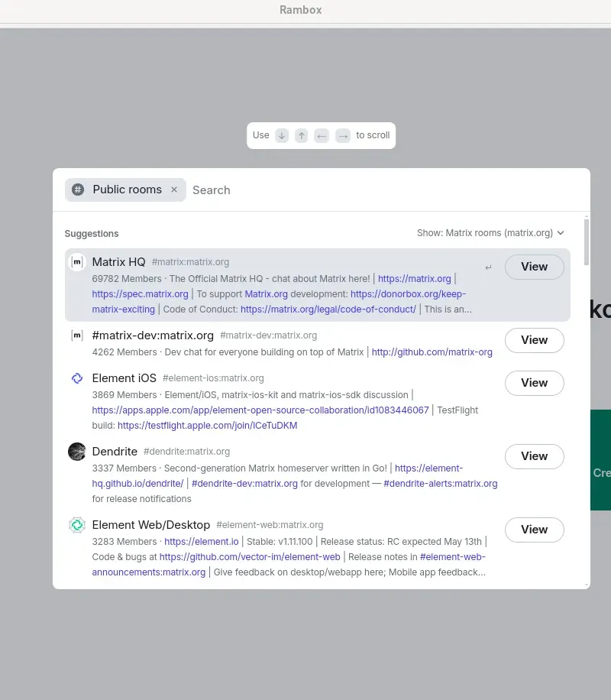Click the #element-web:matrix.org alias text

pos(270,524)
